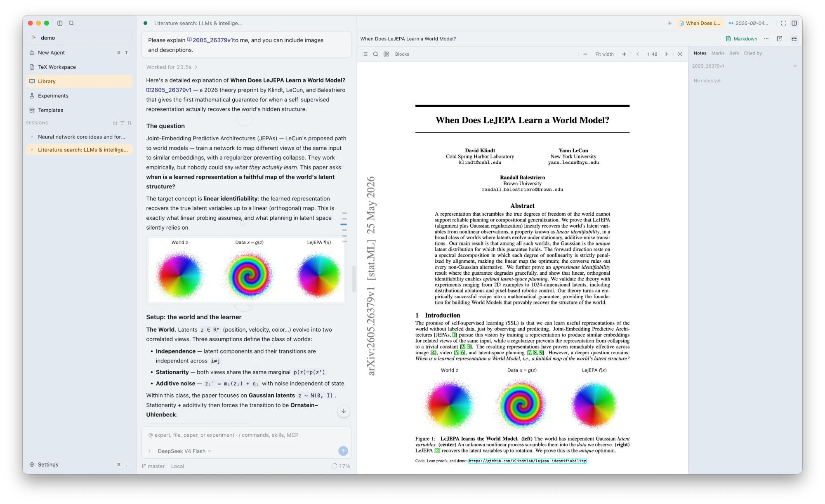The width and height of the screenshot is (825, 504).
Task: Switch to the Notes tab
Action: (700, 53)
